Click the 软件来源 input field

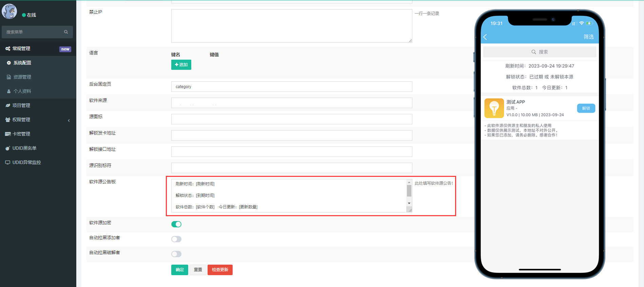tap(292, 103)
